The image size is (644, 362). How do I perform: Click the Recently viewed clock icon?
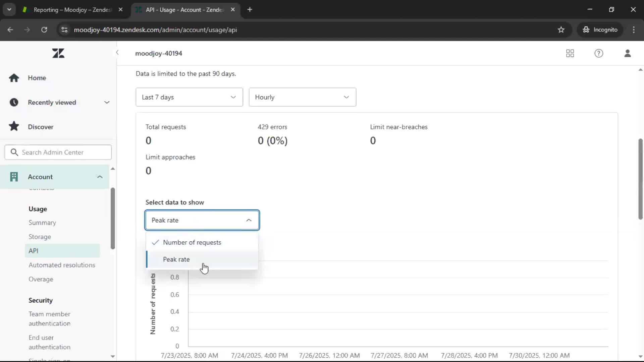[14, 102]
